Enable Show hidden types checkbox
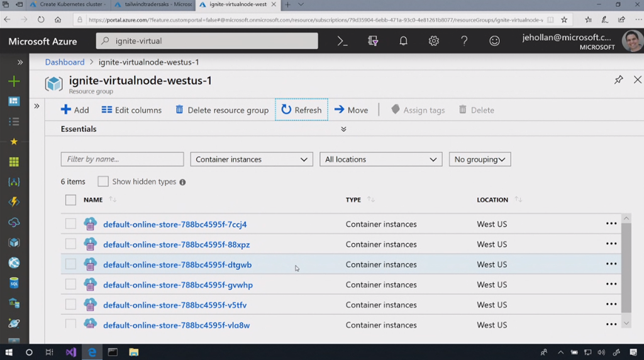The height and width of the screenshot is (360, 644). (x=103, y=182)
